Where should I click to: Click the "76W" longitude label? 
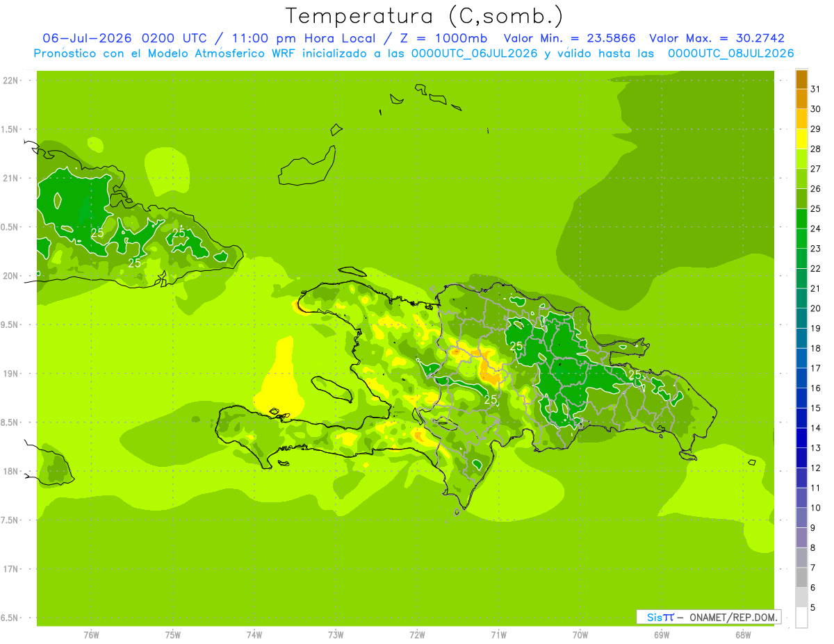coord(91,635)
